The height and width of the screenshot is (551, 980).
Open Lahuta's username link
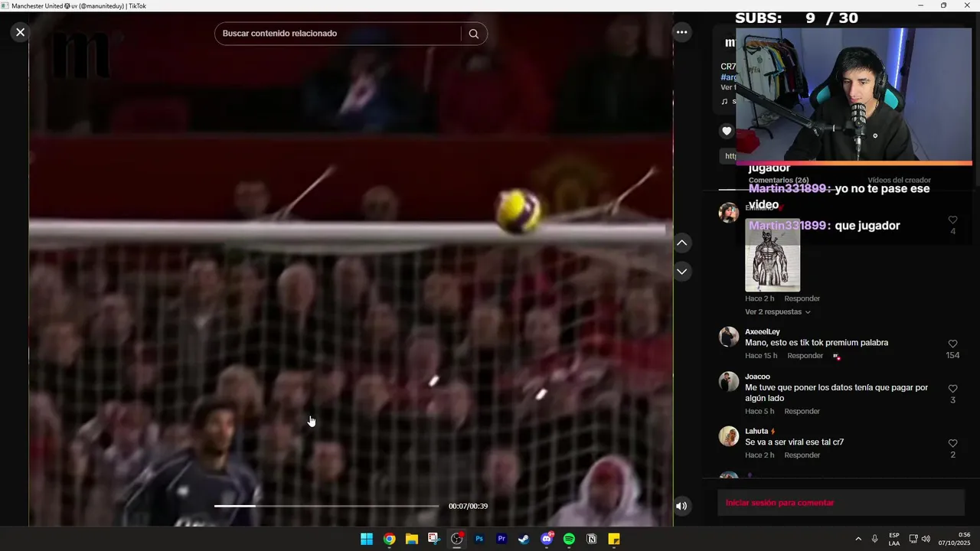tap(756, 432)
